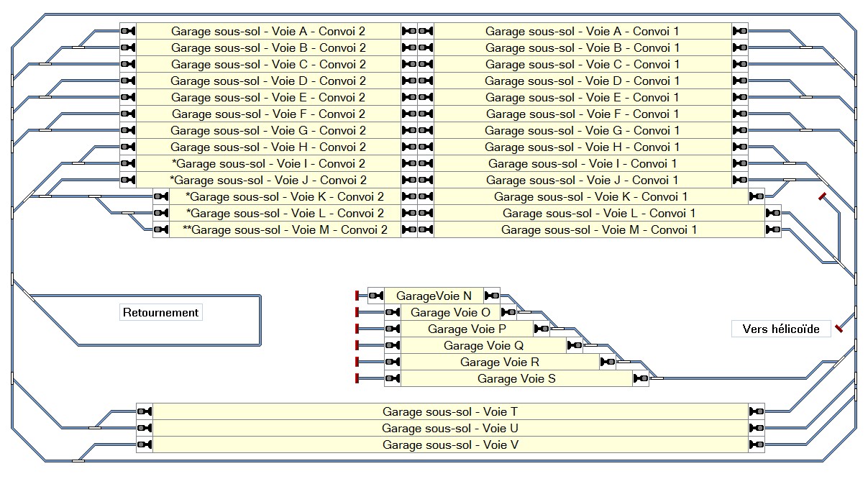Select block Voie B - Convoi 2
Viewport: 868px width, 479px height.
click(268, 47)
